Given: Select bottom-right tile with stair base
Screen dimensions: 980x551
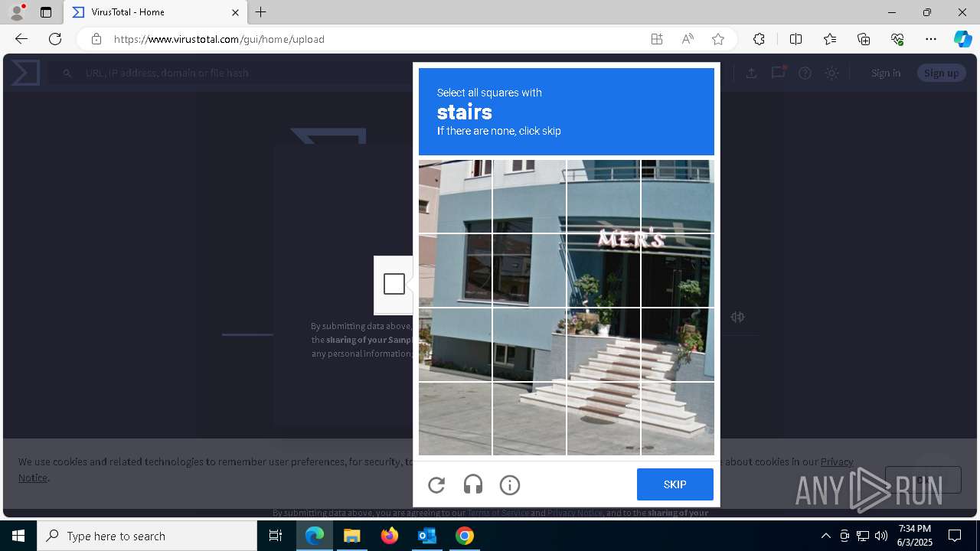Looking at the screenshot, I should click(x=678, y=419).
